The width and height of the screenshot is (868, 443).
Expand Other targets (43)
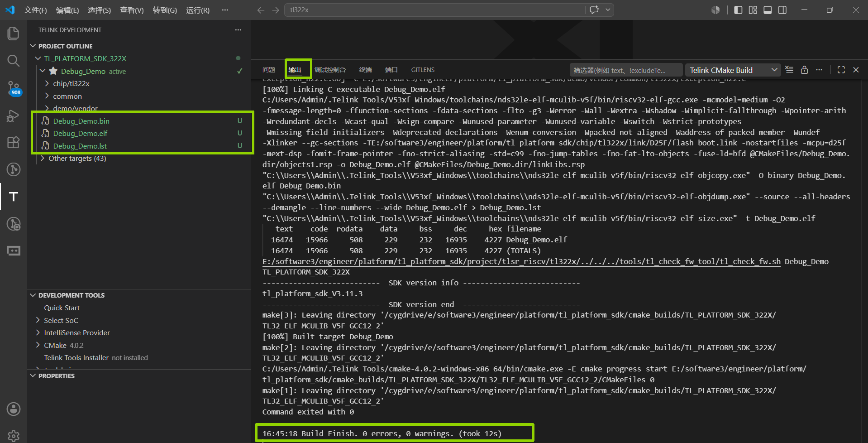[43, 158]
